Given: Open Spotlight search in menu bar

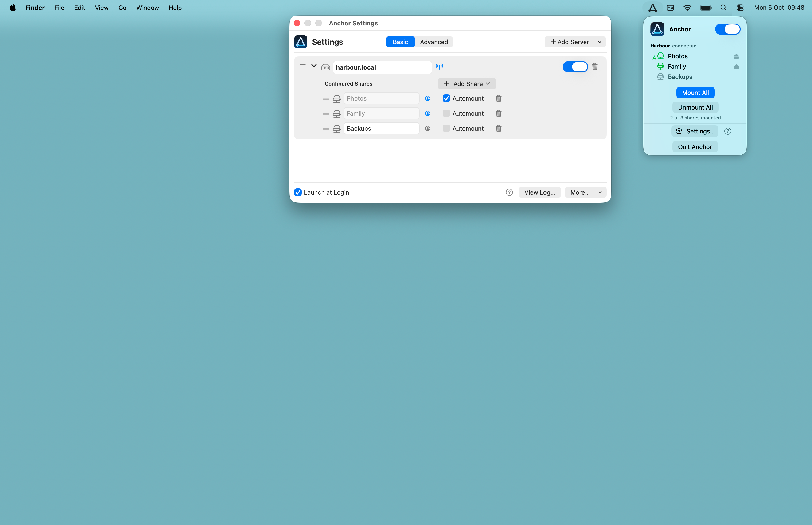Looking at the screenshot, I should 723,8.
